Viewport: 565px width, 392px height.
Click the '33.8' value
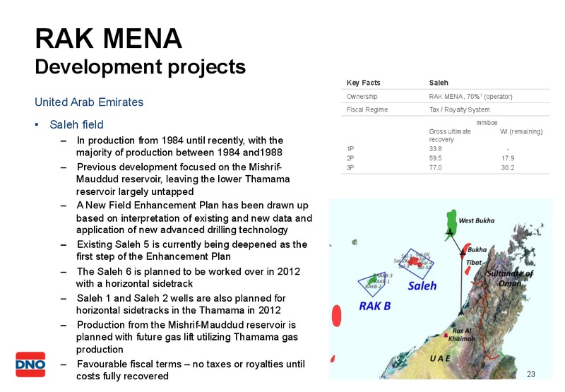click(x=435, y=149)
